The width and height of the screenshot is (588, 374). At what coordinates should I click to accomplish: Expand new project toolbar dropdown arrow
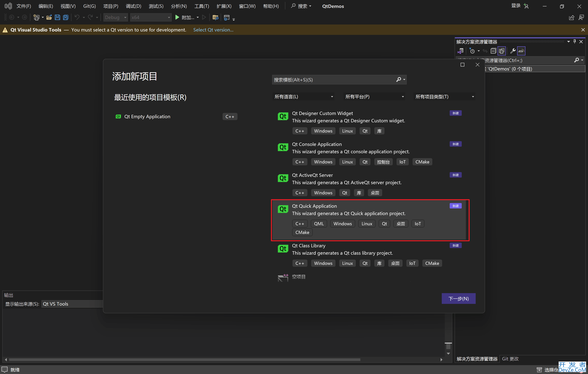(x=43, y=17)
